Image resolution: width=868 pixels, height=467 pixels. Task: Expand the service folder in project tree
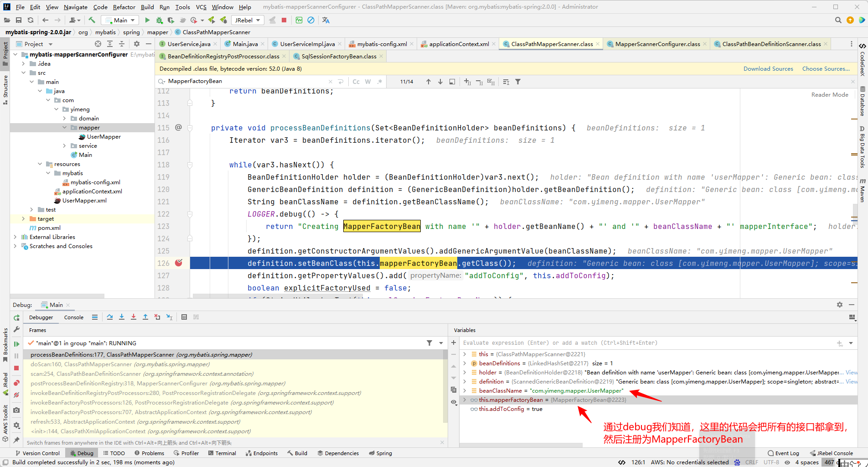point(64,145)
